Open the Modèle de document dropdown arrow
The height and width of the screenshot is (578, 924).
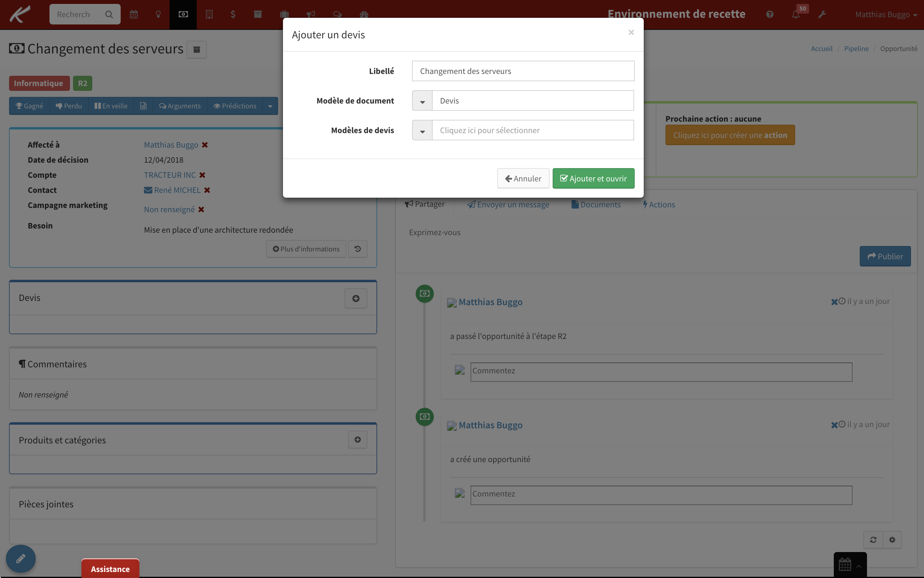(x=422, y=101)
